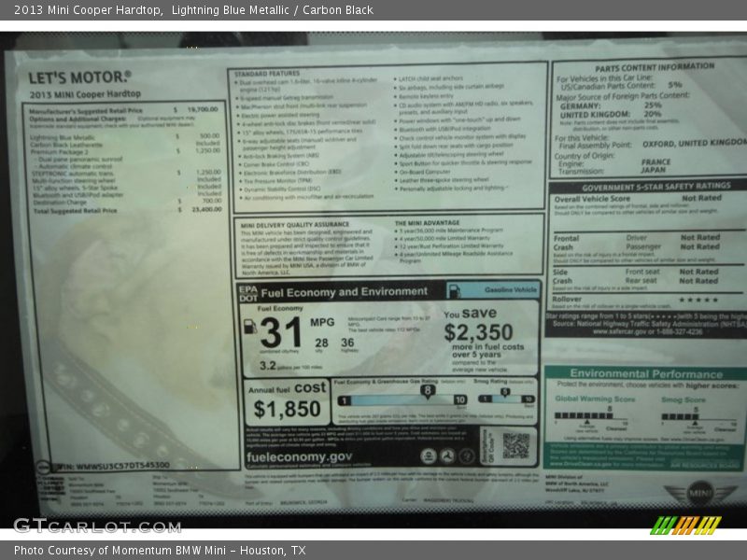Click the MINI winged logo
This screenshot has width=747, height=560.
699,492
